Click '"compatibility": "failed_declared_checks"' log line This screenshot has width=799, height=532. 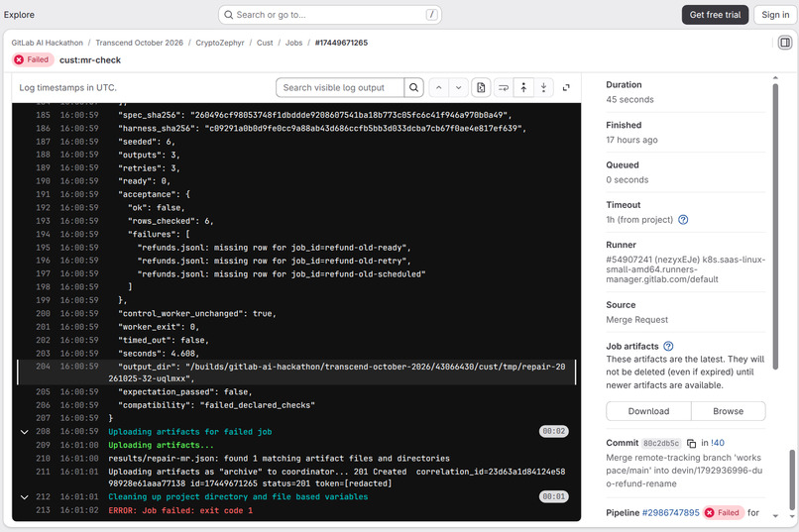coord(216,405)
